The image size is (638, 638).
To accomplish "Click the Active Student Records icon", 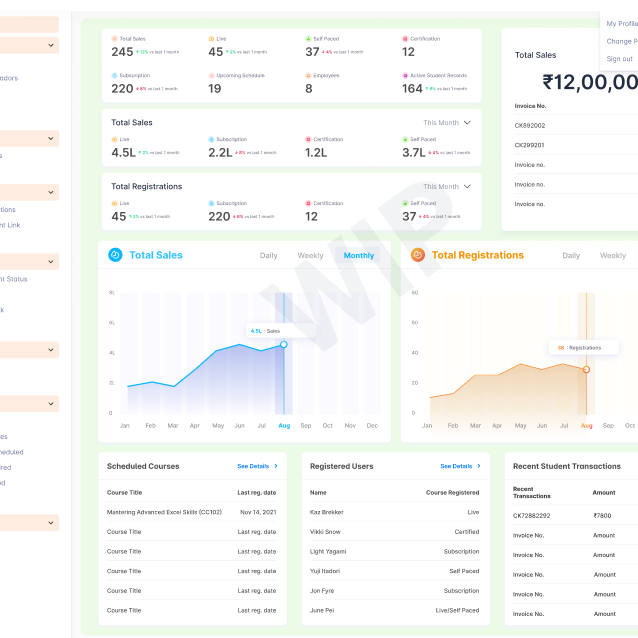I will (x=405, y=75).
